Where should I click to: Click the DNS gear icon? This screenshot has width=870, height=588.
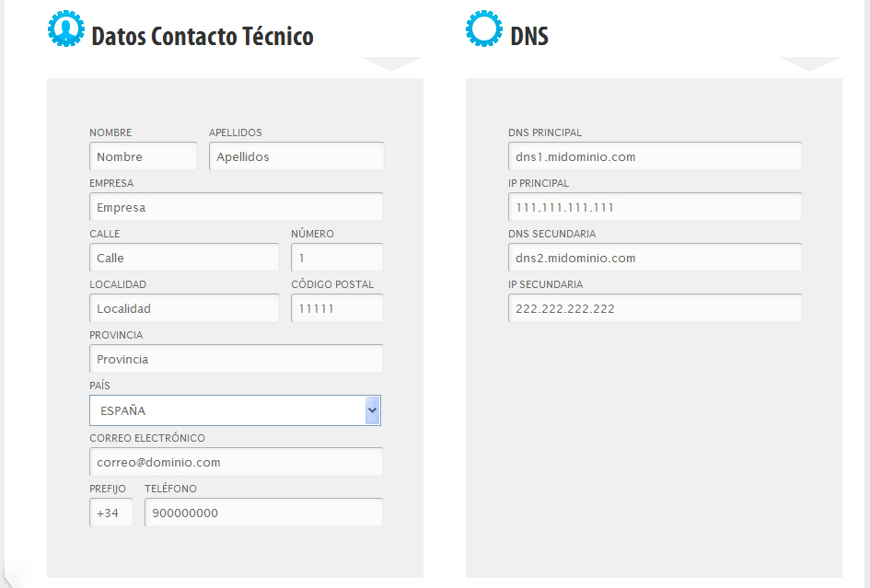click(x=484, y=29)
